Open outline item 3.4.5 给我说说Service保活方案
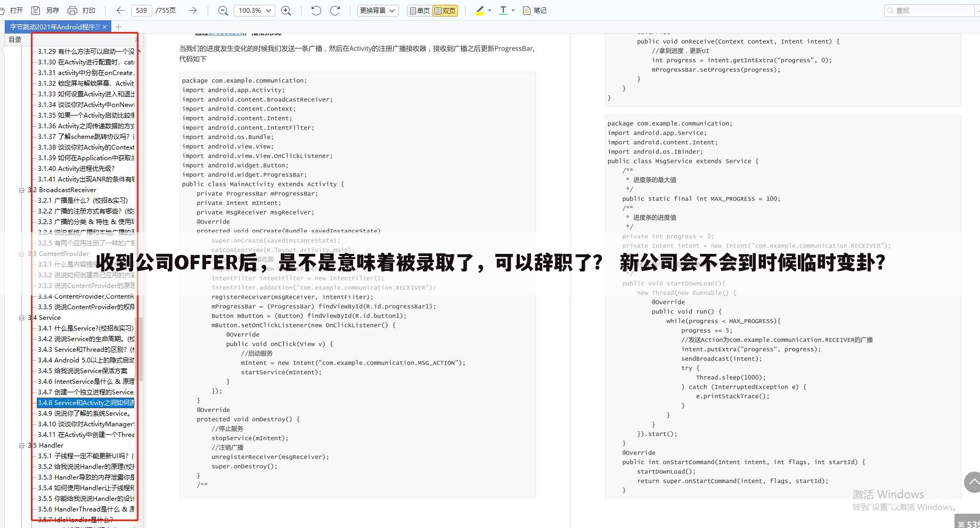The width and height of the screenshot is (980, 528). point(83,371)
